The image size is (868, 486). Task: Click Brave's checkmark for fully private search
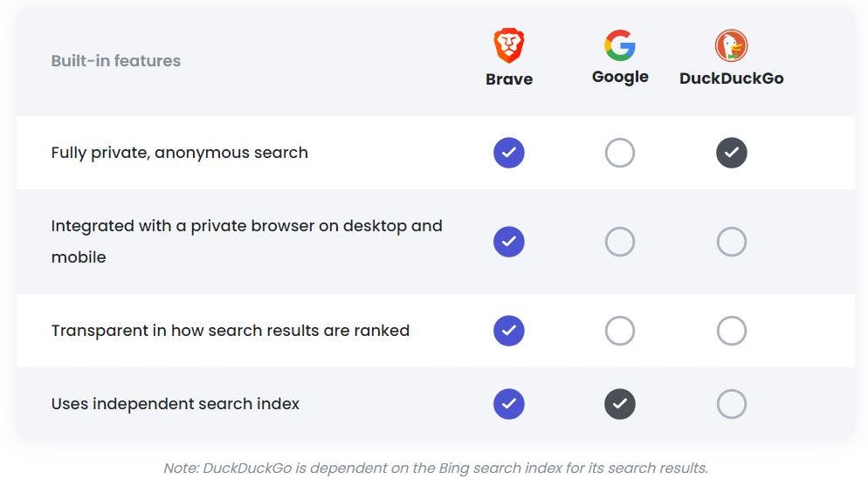(508, 153)
